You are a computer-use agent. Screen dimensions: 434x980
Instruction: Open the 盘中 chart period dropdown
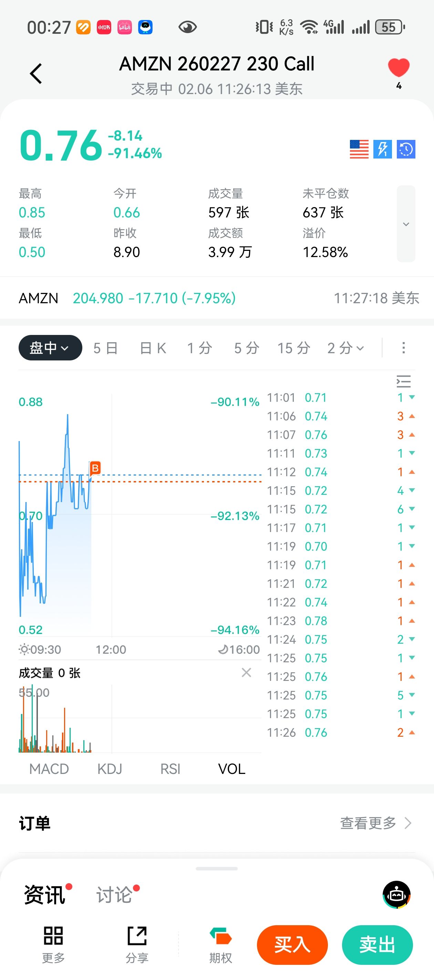50,348
